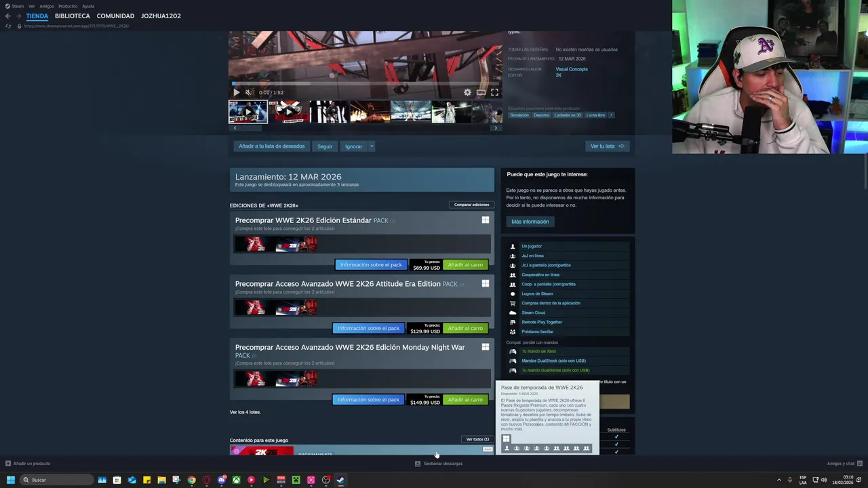The height and width of the screenshot is (488, 868).
Task: Click Windows icon on Monday Night War pack
Action: 486,347
